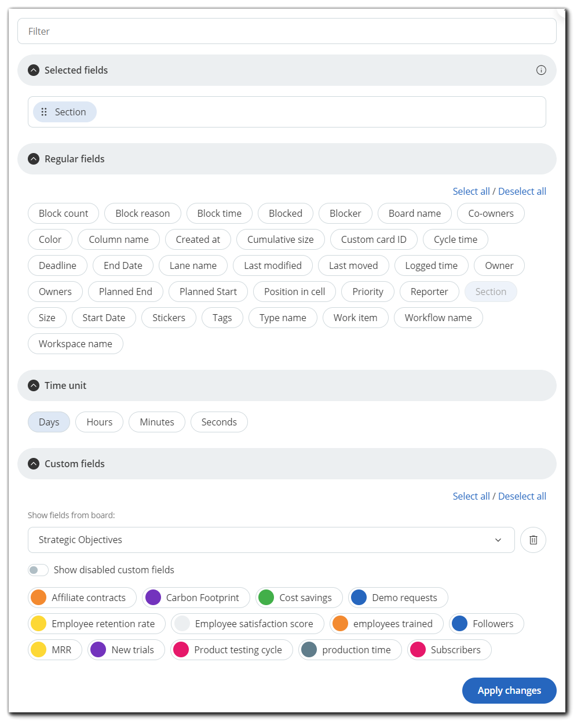The height and width of the screenshot is (728, 581).
Task: Click Deselect all link under Custom fields
Action: (x=522, y=496)
